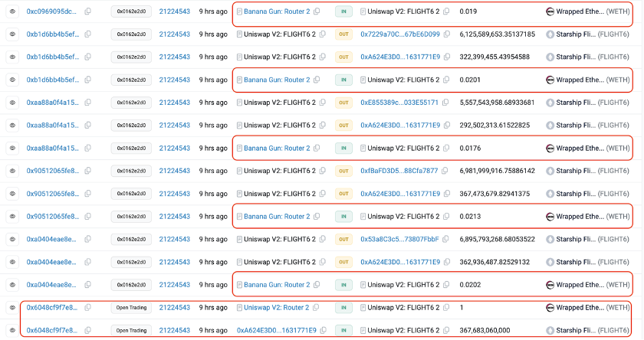The height and width of the screenshot is (340, 644).
Task: Copy sender 0xA624E3D0...1631771E9 in 367,683,060,000 row
Action: pyautogui.click(x=324, y=330)
